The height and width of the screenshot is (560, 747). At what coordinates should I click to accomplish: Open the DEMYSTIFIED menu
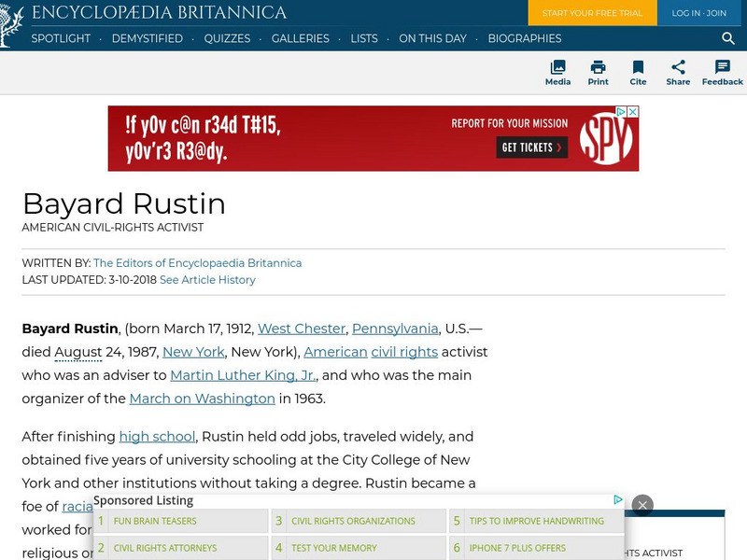(146, 39)
